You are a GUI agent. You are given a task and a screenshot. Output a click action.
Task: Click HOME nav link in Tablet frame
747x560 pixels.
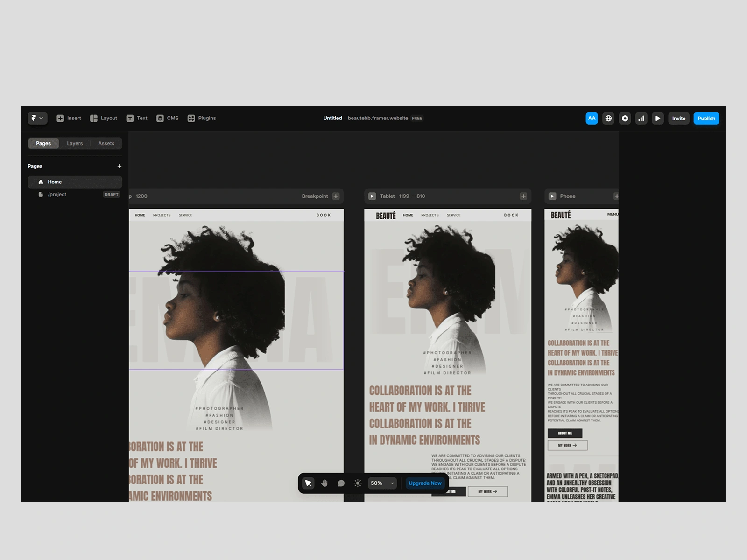tap(408, 215)
